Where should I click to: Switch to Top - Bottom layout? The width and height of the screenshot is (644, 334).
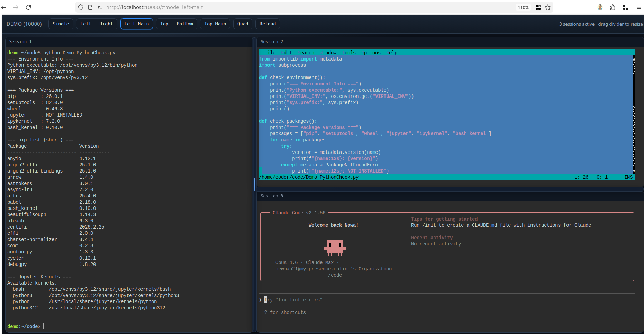tap(176, 24)
